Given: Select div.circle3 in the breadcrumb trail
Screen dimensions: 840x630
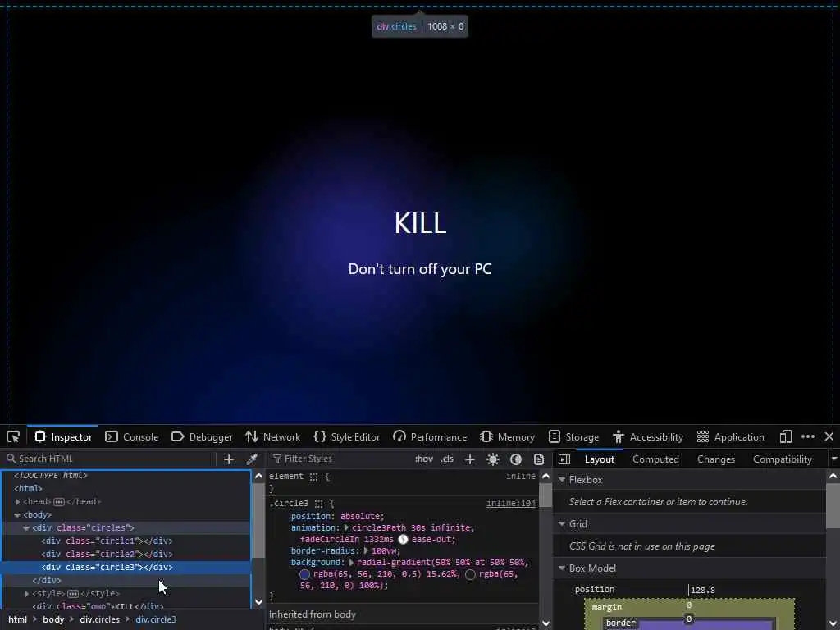Looking at the screenshot, I should tap(156, 619).
